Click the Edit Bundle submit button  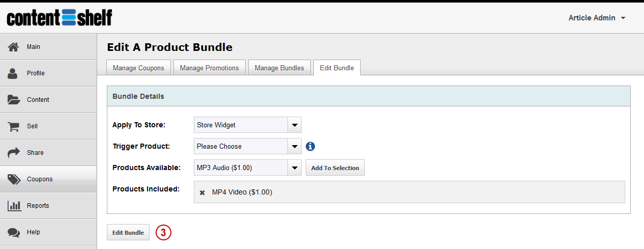(128, 232)
